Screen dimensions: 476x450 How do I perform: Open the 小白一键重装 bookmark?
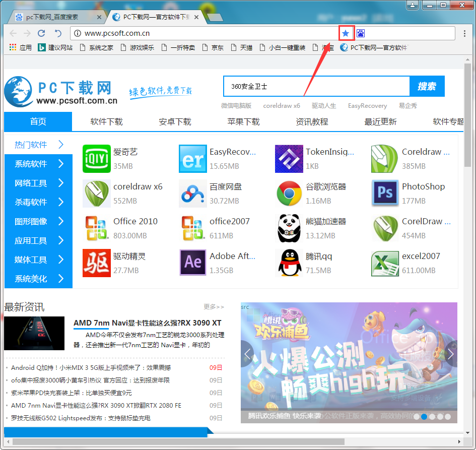(283, 48)
